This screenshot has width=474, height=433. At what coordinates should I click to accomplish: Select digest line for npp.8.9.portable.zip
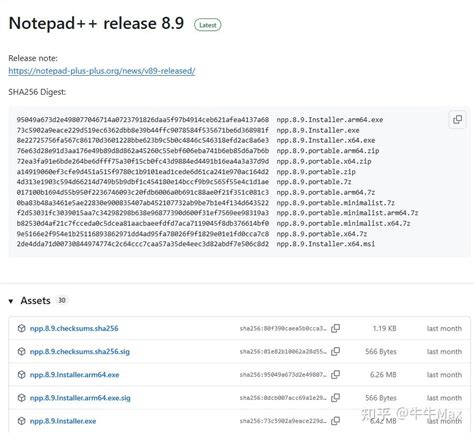[186, 172]
